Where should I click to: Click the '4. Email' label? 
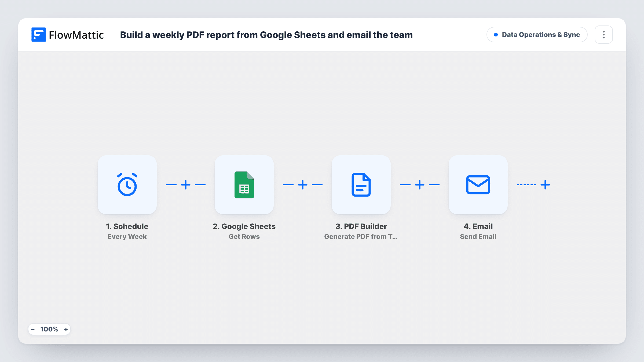[x=478, y=226]
